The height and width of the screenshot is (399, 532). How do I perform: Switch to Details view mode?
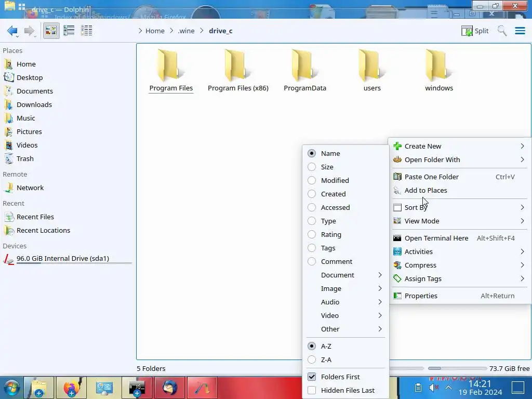pos(87,31)
